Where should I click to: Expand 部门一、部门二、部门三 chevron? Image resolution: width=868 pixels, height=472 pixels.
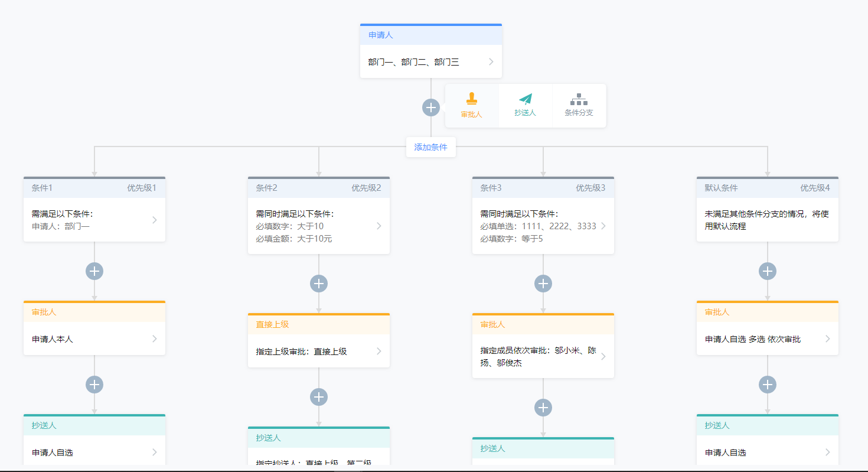click(x=491, y=62)
